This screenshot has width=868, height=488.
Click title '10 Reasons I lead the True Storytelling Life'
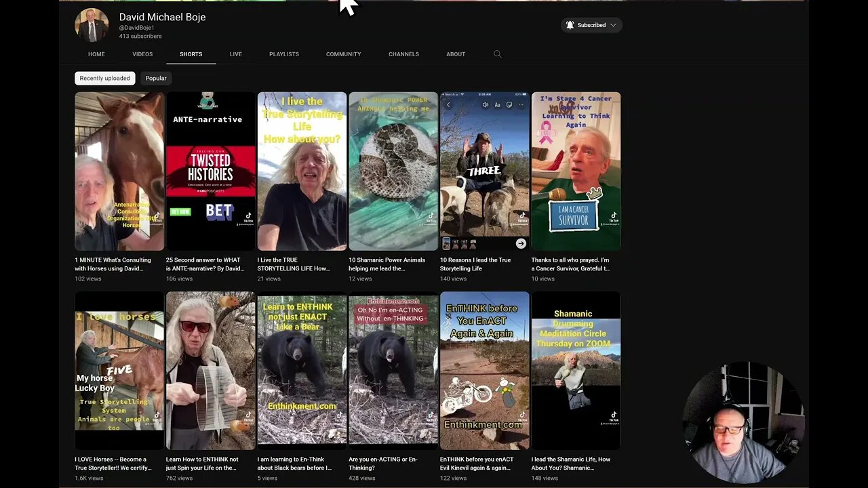coord(475,264)
